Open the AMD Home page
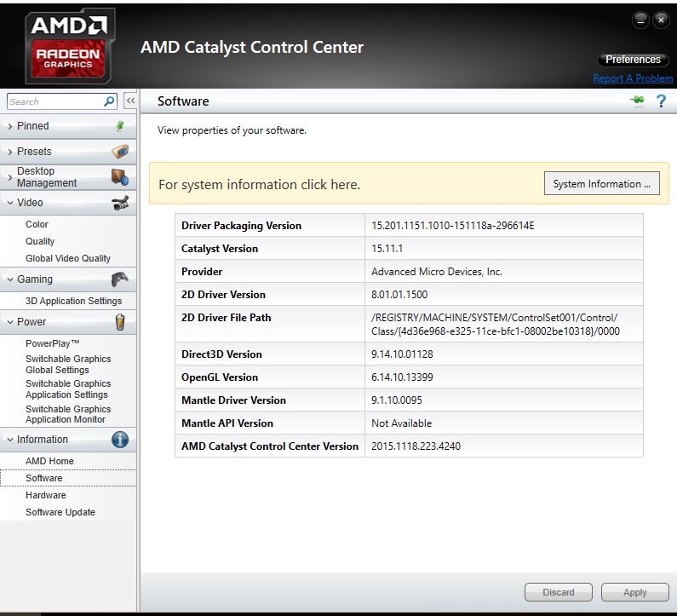The width and height of the screenshot is (677, 616). click(49, 461)
